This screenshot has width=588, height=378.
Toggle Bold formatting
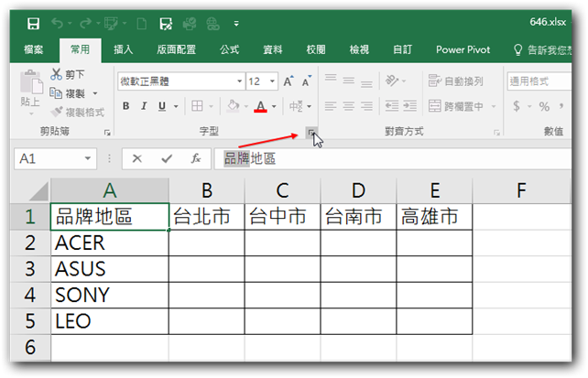pos(126,106)
